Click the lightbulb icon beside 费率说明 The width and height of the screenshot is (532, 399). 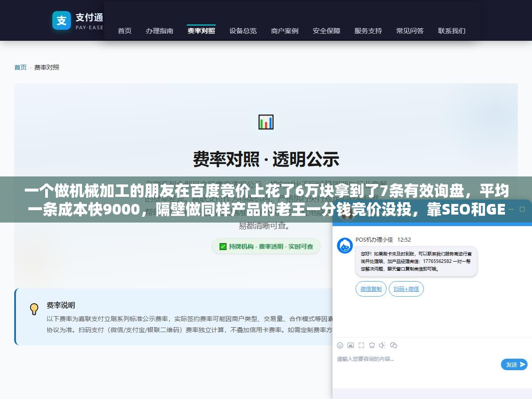(x=34, y=309)
